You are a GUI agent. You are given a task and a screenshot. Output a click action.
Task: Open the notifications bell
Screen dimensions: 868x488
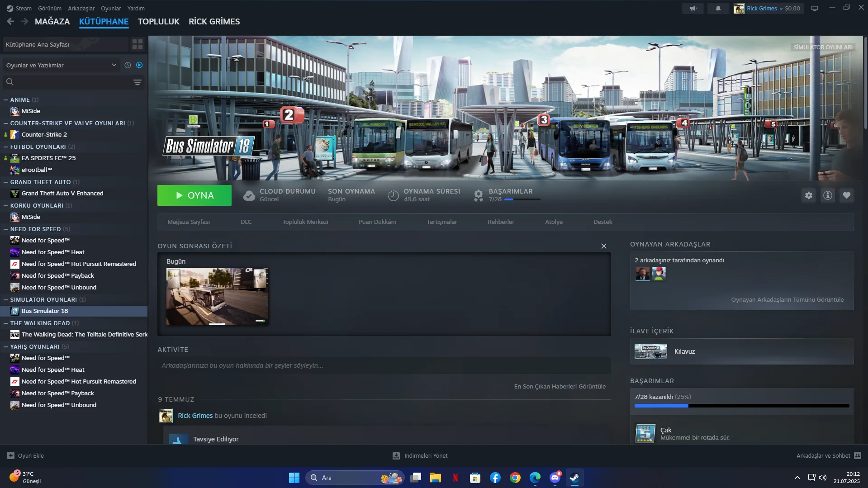718,9
